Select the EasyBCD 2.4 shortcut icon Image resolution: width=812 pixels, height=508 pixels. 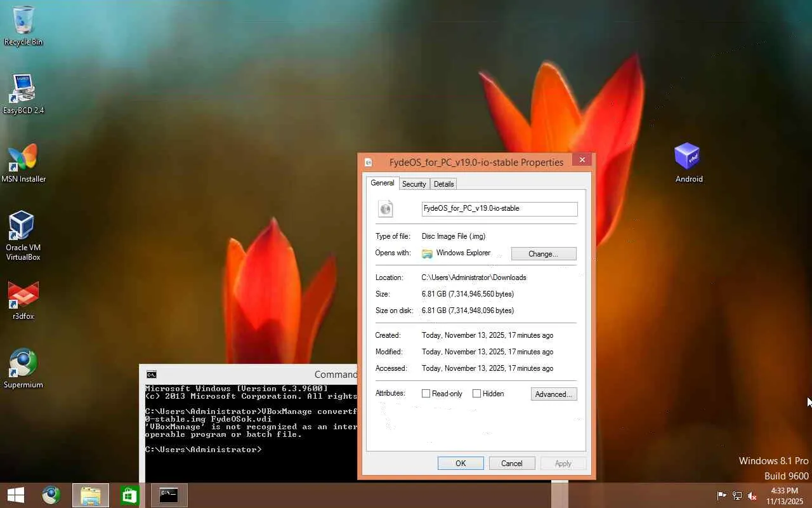coord(23,95)
